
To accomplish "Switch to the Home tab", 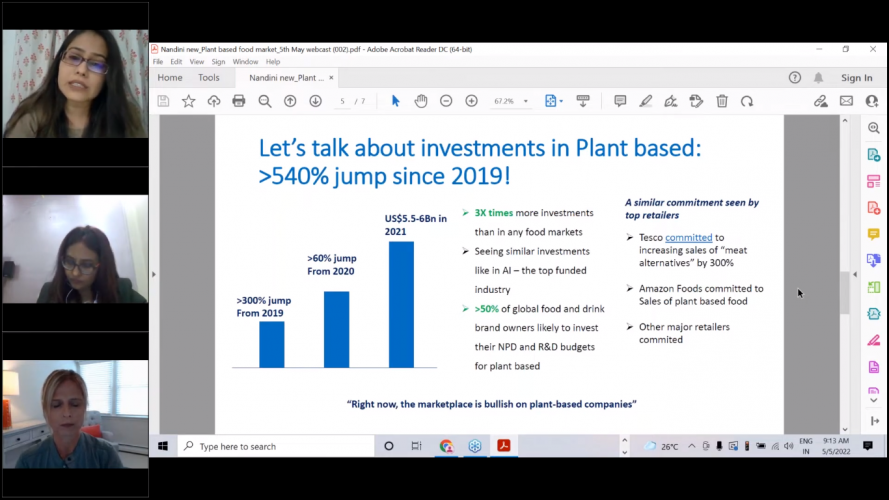I will (x=170, y=78).
